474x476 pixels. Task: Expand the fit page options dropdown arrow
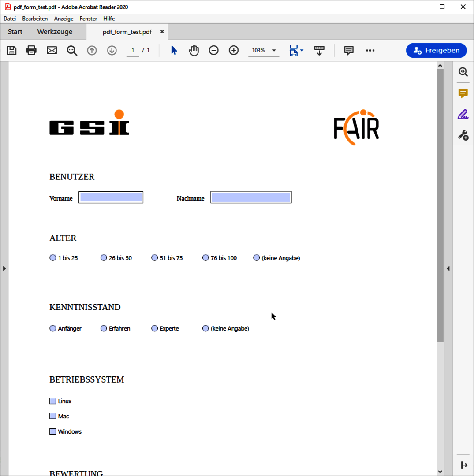302,51
